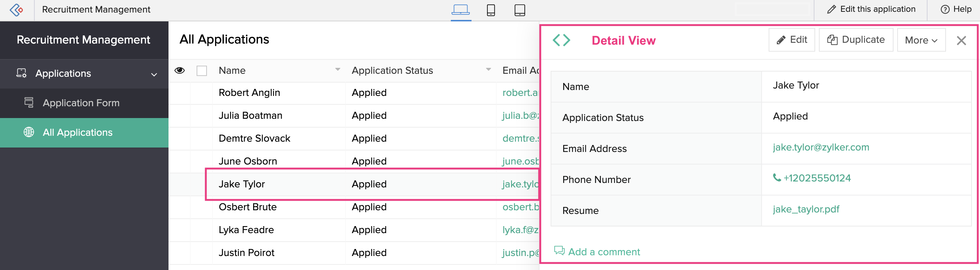Screen dimensions: 980x270
Task: Click the Zoho Creator logo icon
Action: (x=16, y=10)
